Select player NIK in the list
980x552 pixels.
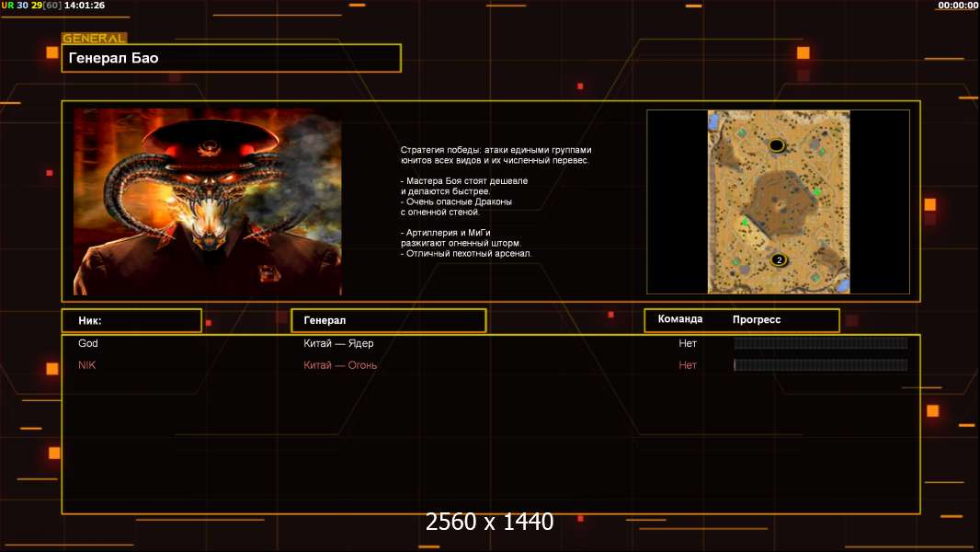pyautogui.click(x=87, y=365)
